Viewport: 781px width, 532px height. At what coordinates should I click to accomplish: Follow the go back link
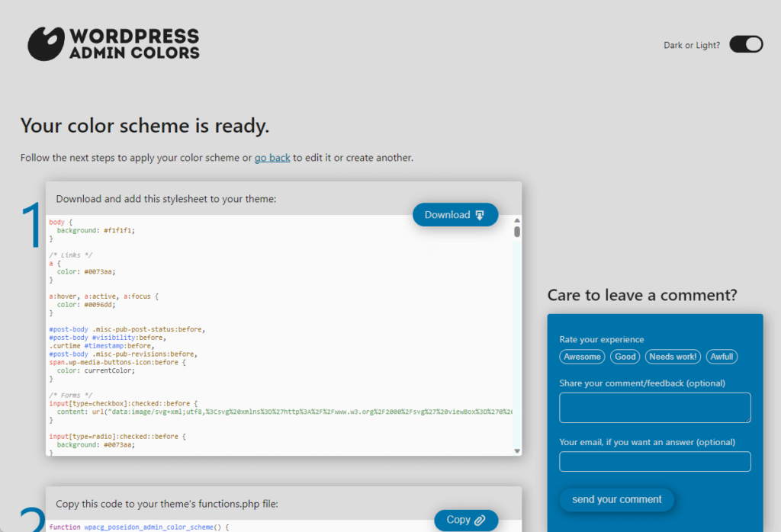pos(272,158)
